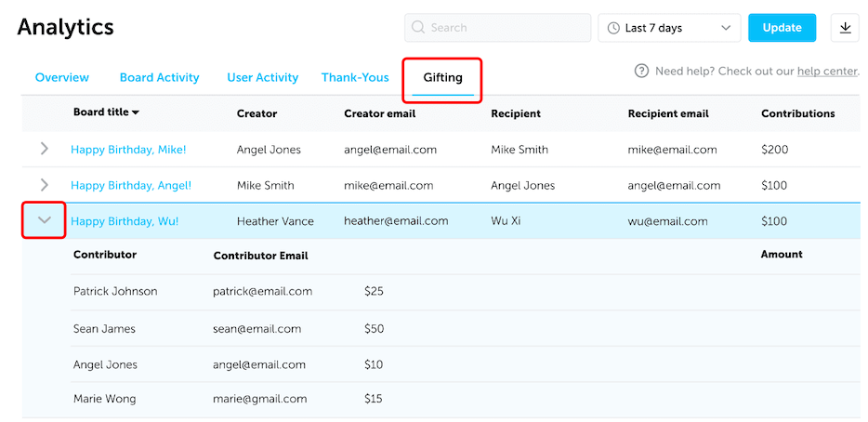Collapse the Happy Birthday, Wu! row
The image size is (868, 422).
[x=45, y=220]
